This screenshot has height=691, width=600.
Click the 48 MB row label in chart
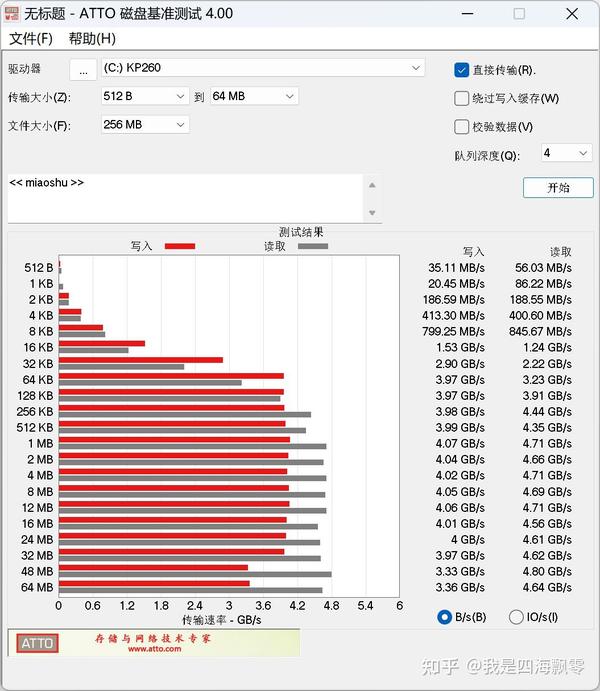(37, 572)
